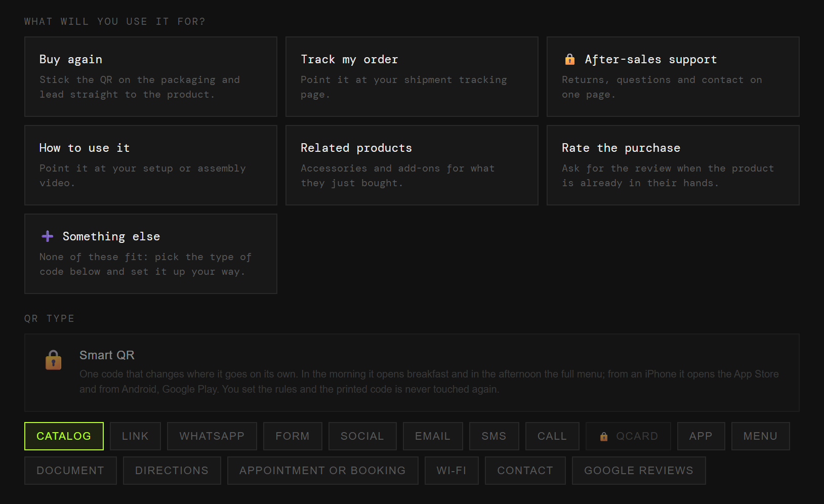824x504 pixels.
Task: Click the 'QR TYPE' section label
Action: pyautogui.click(x=50, y=318)
